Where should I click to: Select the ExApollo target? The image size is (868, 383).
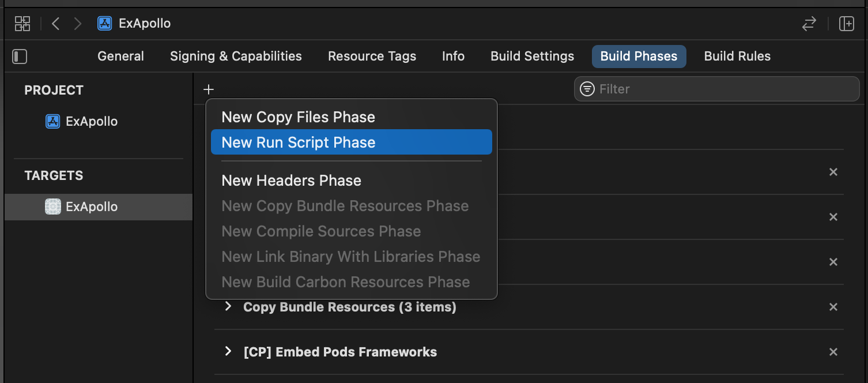pos(92,207)
